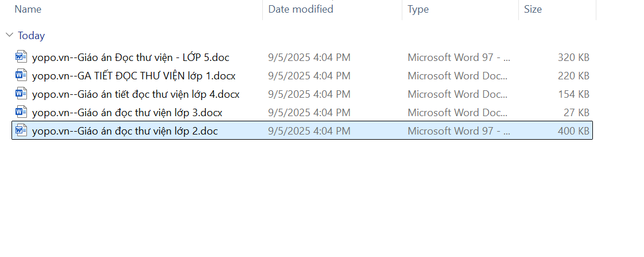Viewport: 644px width, 257px height.
Task: Select Giáo án đọc thư viện lớp 3.docx
Action: point(127,112)
